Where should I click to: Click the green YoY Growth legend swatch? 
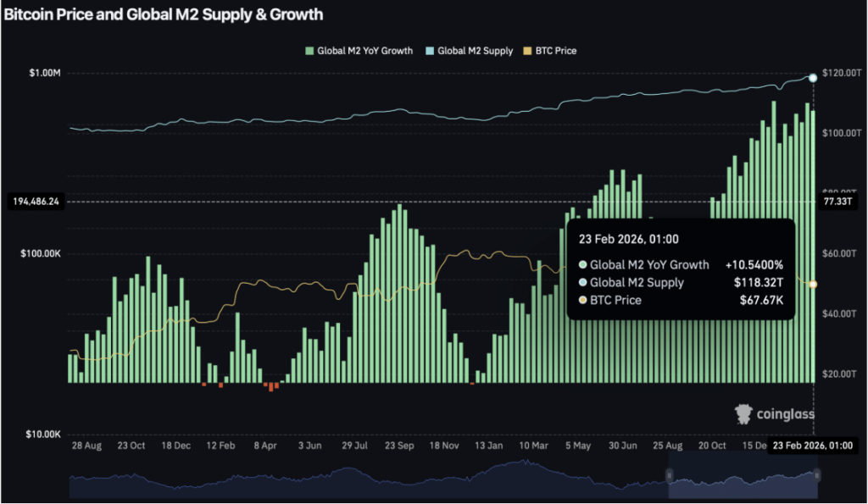click(x=309, y=51)
